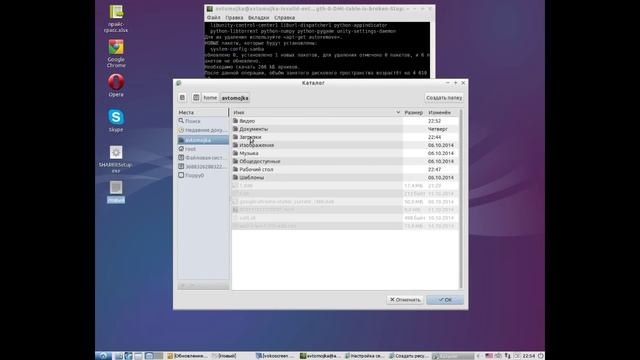The width and height of the screenshot is (640, 360).
Task: Select the Видео folder
Action: (345, 121)
